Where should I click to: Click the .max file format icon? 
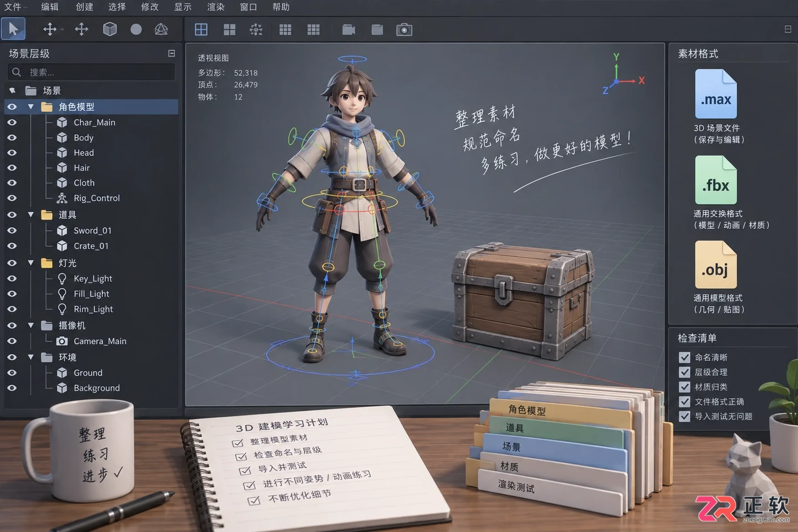pyautogui.click(x=716, y=94)
